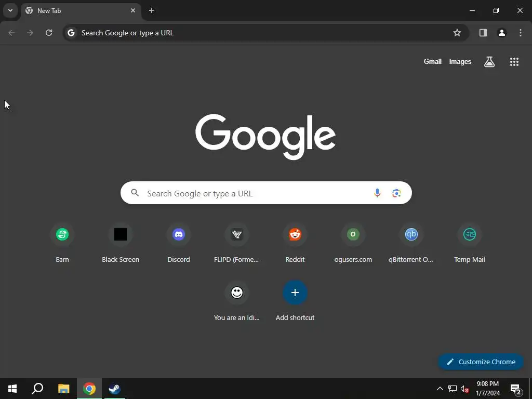This screenshot has width=532, height=399.
Task: Open the Windows Start menu
Action: point(12,389)
